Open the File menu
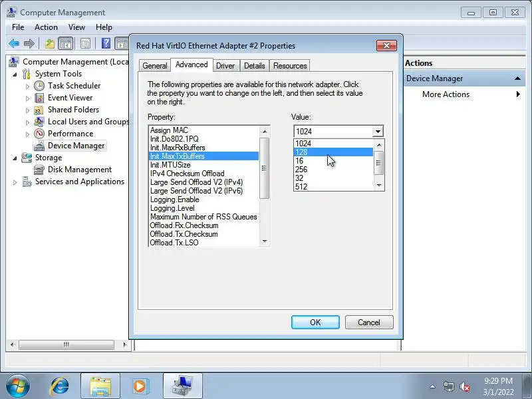Screen dimensions: 532x399 (x=18, y=27)
